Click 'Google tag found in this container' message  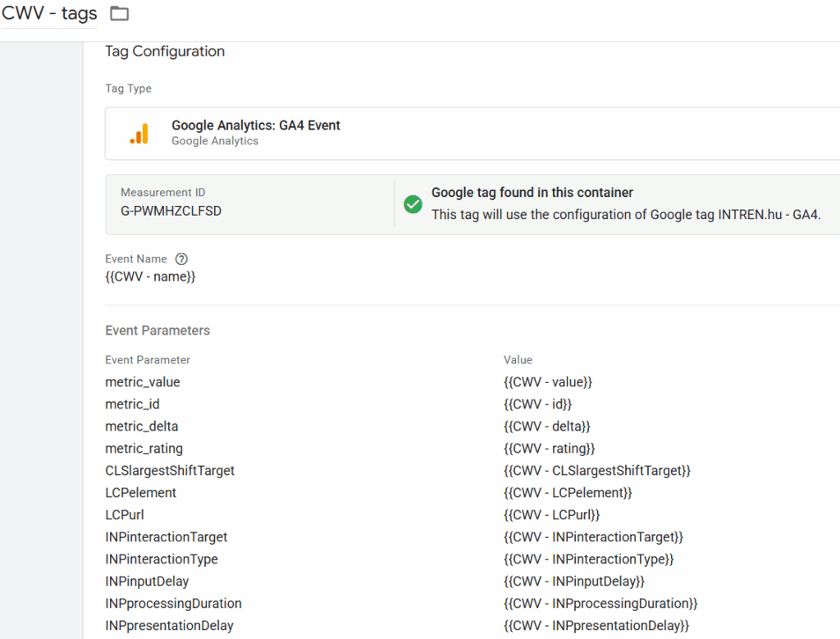(x=532, y=192)
